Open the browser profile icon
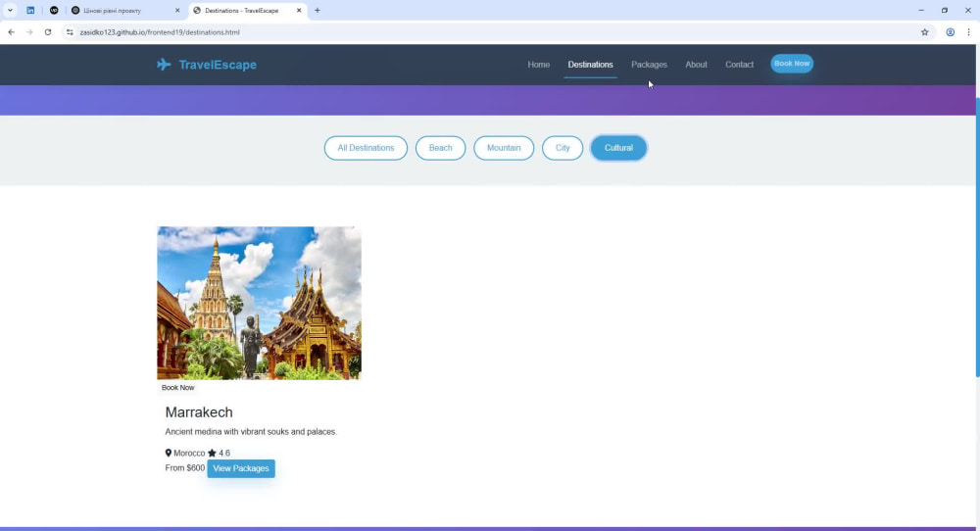 pyautogui.click(x=950, y=32)
